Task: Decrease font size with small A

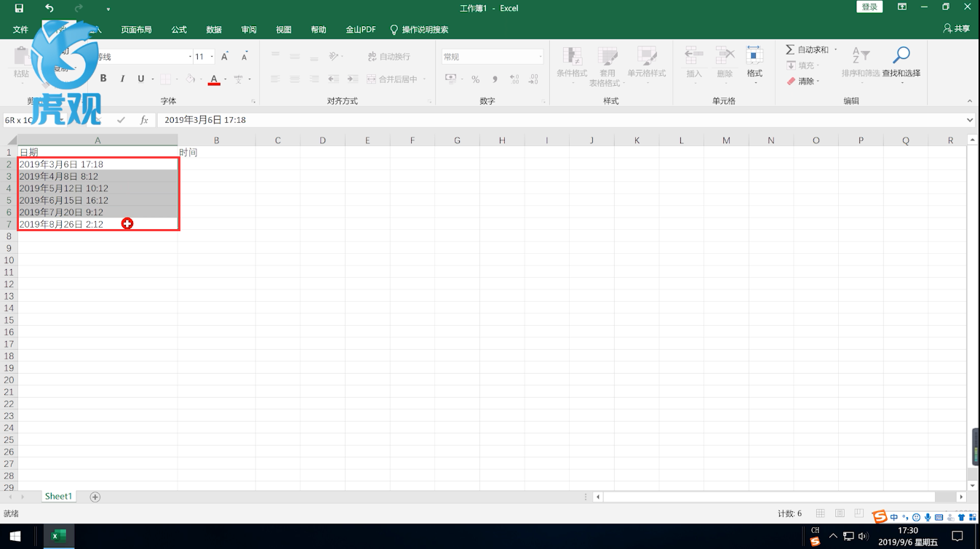Action: click(244, 57)
